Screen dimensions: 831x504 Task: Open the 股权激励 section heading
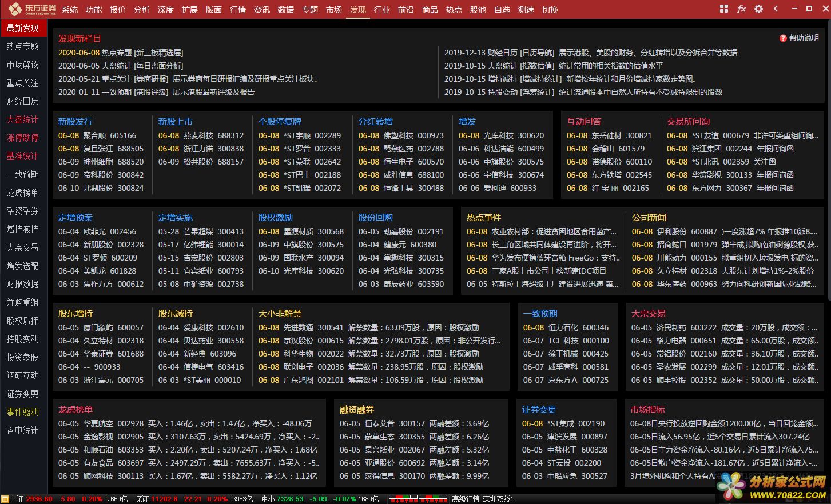click(x=276, y=218)
